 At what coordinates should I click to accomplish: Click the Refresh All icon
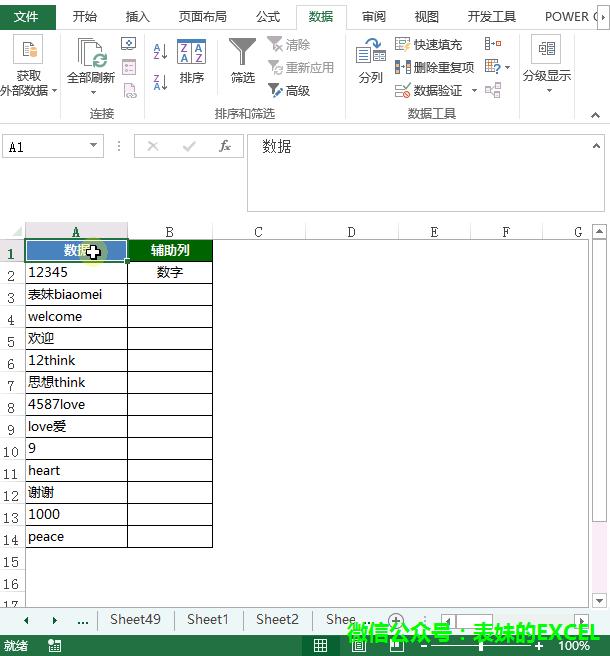[x=90, y=53]
